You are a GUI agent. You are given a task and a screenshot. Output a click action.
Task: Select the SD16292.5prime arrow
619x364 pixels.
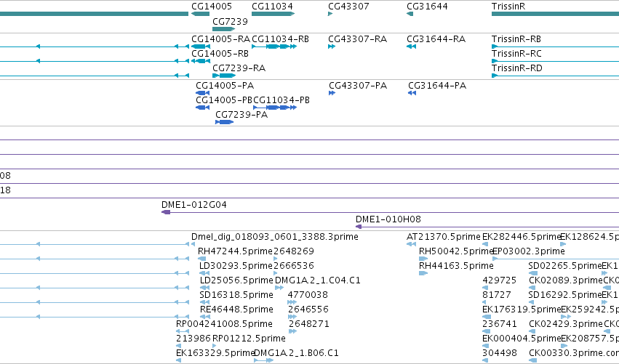[x=531, y=302]
